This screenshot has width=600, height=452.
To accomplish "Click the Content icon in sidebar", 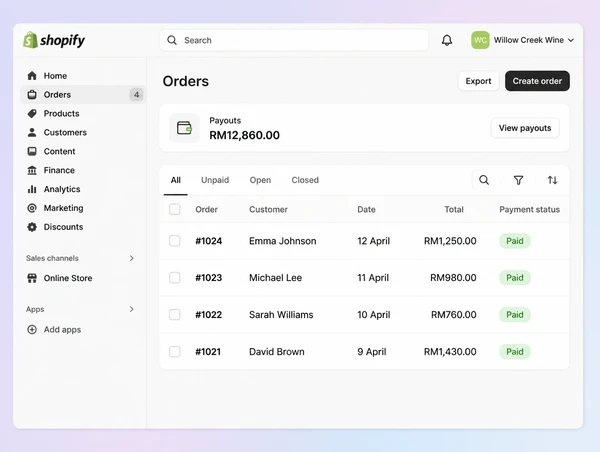I will [x=32, y=151].
